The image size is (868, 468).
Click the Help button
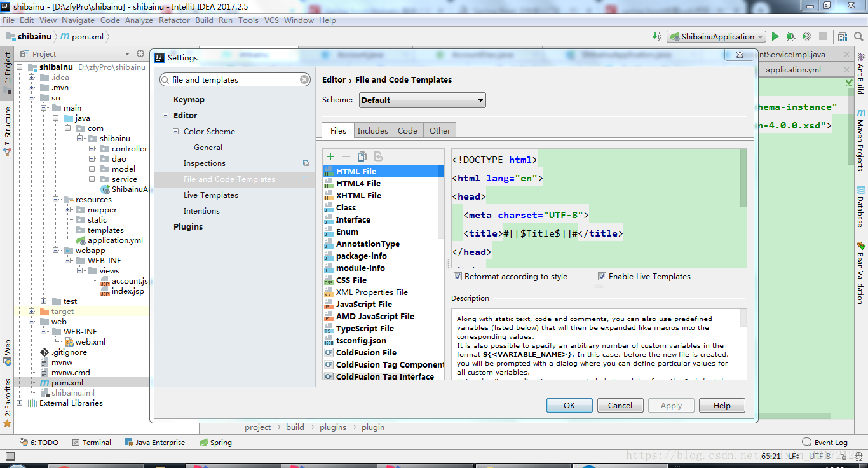(722, 405)
